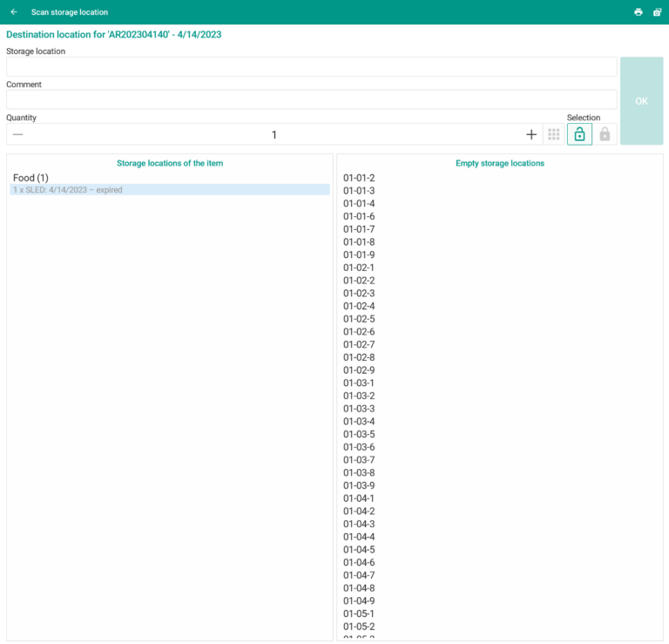Click the back arrow in header

[14, 12]
